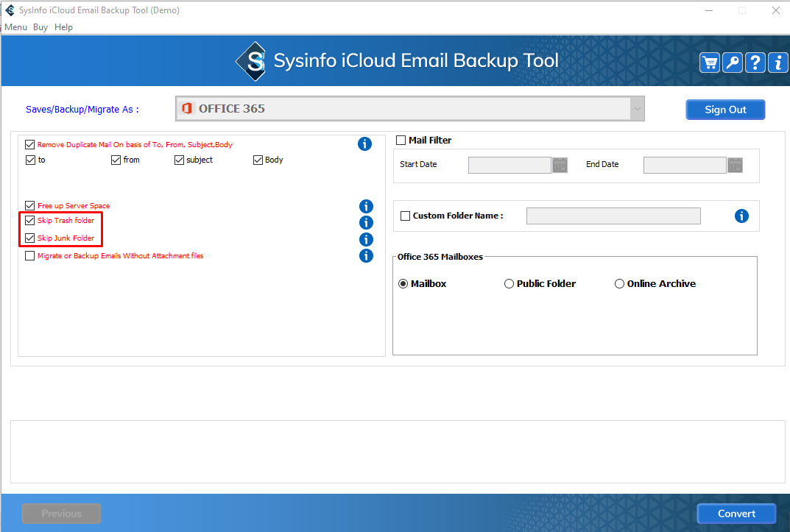Click the question mark help icon
The image size is (790, 532).
(x=755, y=63)
